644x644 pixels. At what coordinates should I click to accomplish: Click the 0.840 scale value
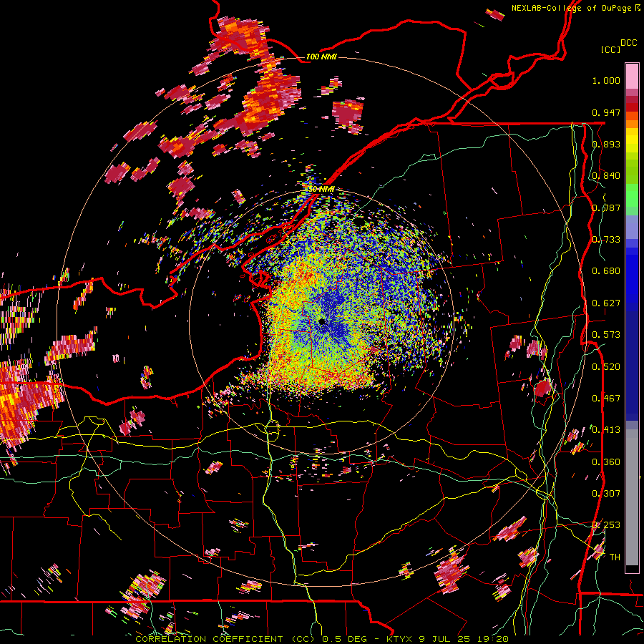point(606,175)
